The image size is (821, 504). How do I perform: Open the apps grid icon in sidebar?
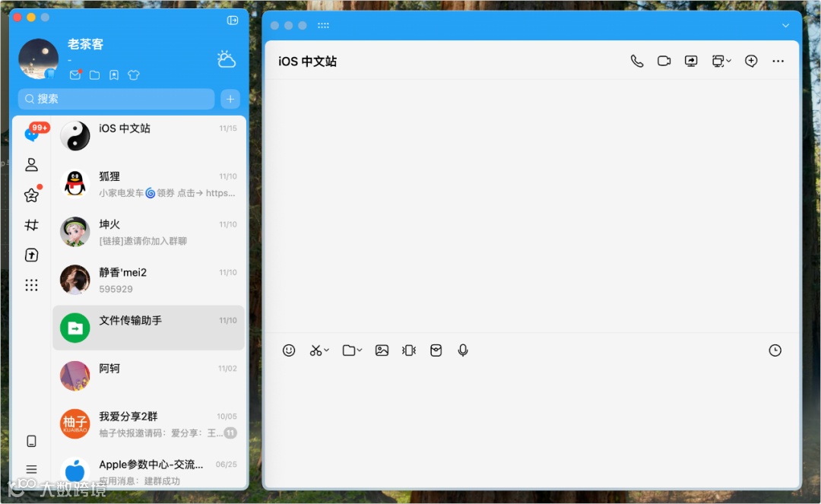coord(31,285)
